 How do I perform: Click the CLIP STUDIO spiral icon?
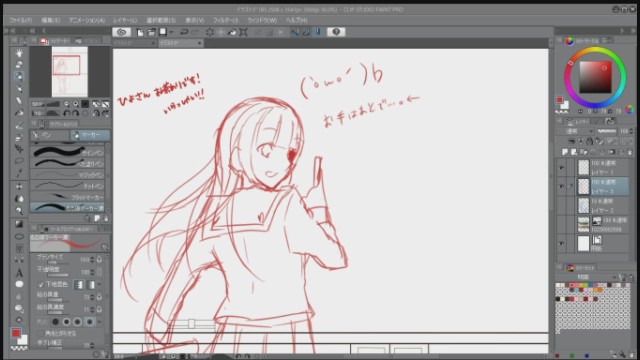click(x=122, y=32)
